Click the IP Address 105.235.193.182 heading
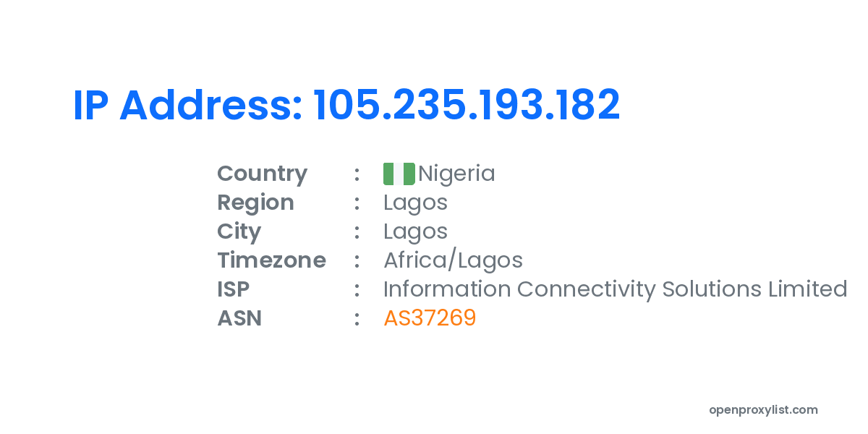Viewport: 868px width, 434px height. pos(346,106)
